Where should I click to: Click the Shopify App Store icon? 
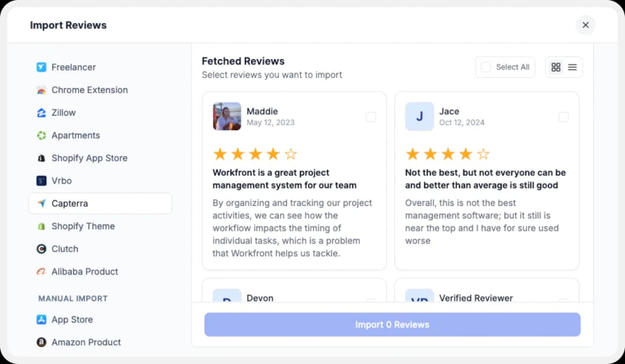coord(41,157)
